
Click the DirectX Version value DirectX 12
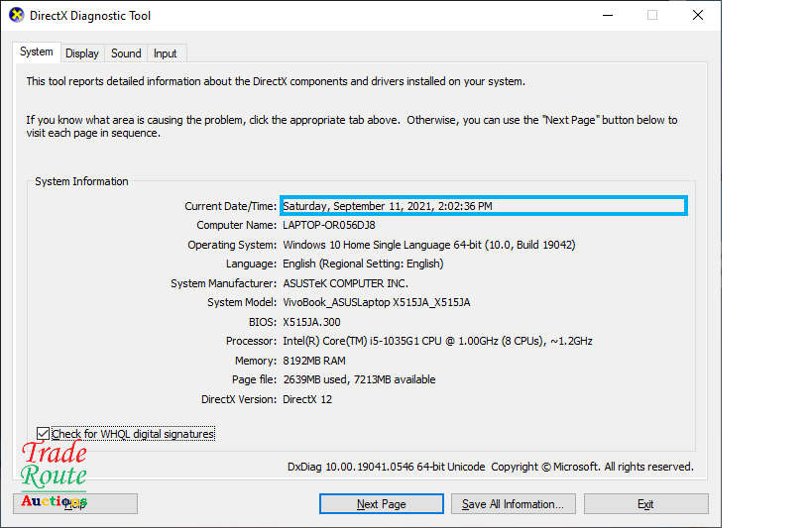(309, 399)
